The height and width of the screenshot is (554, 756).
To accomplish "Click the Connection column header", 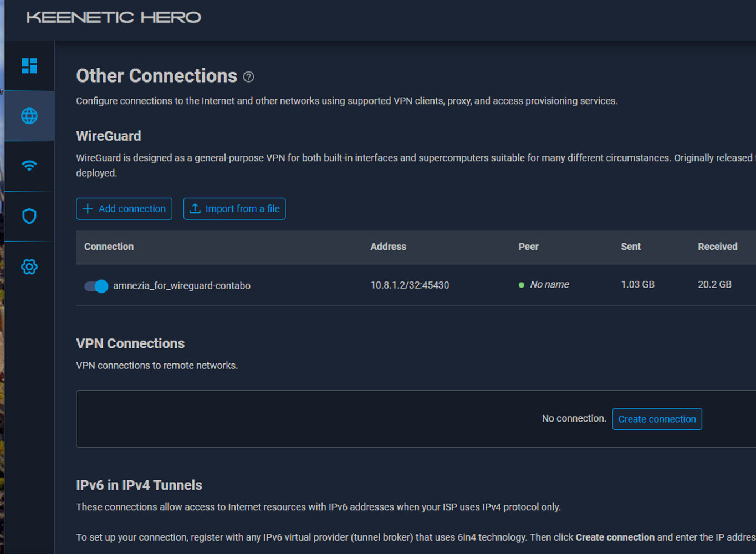I will pyautogui.click(x=109, y=247).
